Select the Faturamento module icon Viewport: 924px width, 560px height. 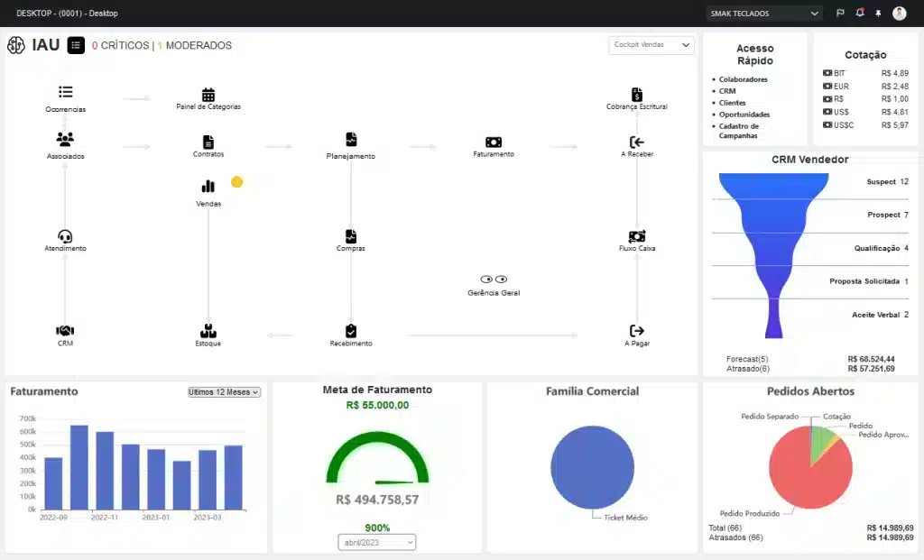tap(493, 142)
